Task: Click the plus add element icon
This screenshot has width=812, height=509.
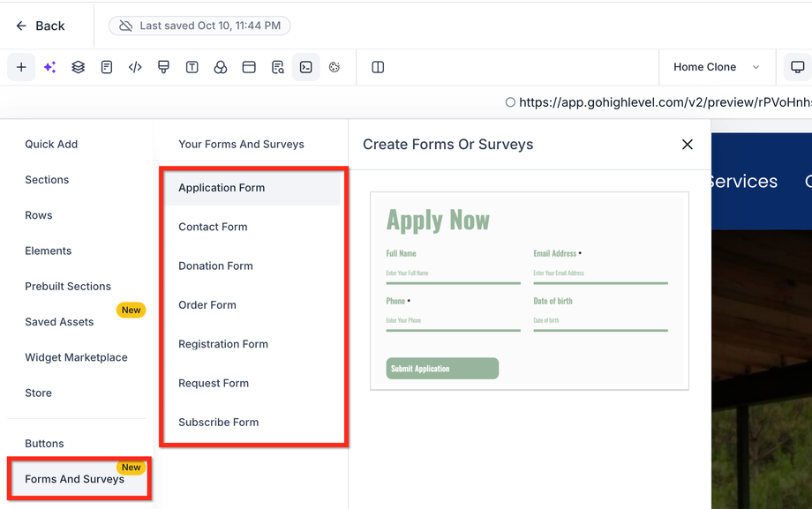Action: (x=21, y=67)
